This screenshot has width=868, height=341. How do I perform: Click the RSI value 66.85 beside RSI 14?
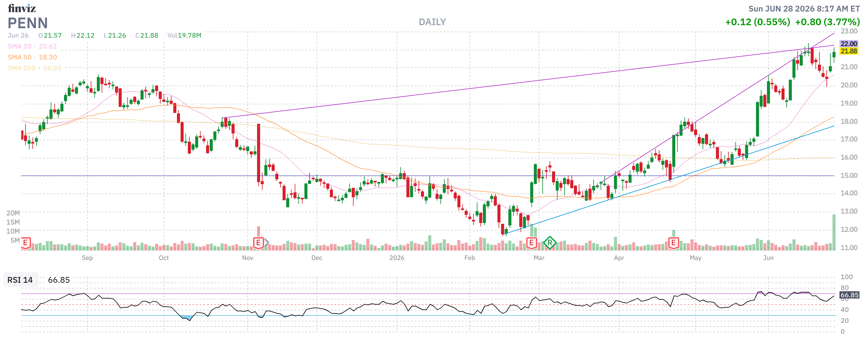click(x=59, y=280)
